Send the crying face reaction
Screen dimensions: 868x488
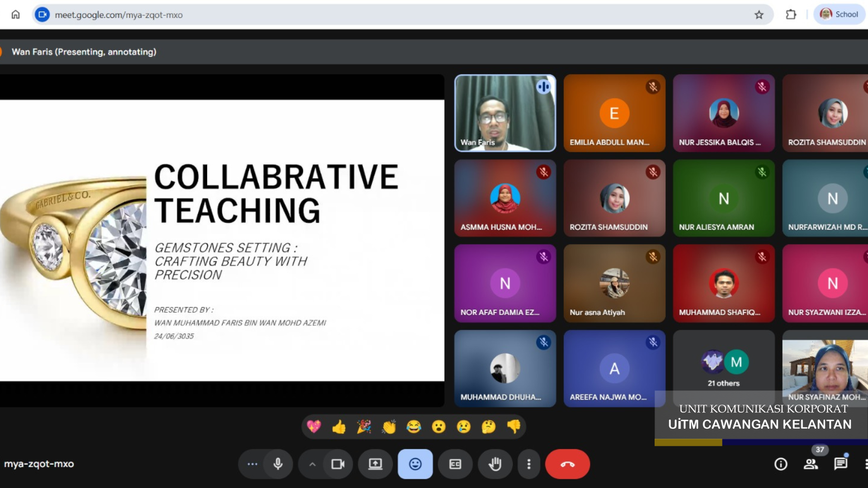464,427
